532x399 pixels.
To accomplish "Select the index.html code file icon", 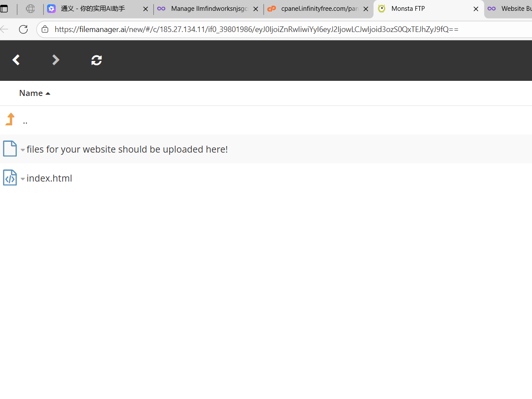I will point(10,178).
